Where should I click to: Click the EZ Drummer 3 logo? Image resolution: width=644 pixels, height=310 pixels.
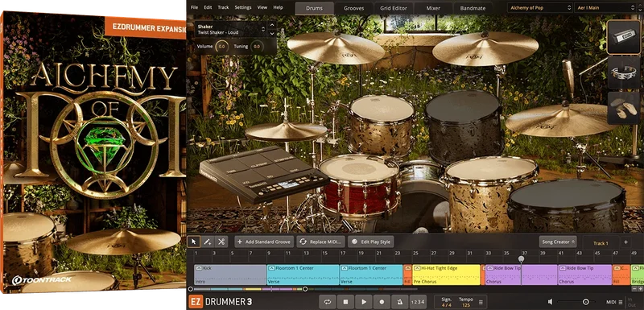coord(220,302)
